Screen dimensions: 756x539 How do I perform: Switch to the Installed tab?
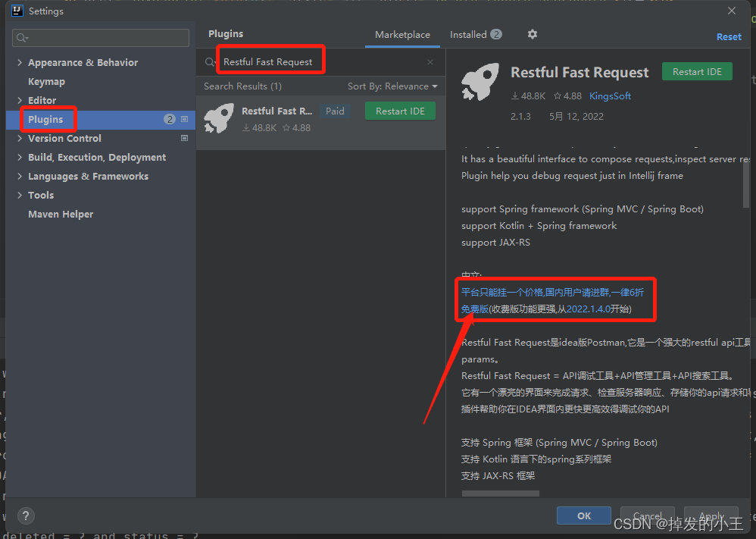[476, 35]
